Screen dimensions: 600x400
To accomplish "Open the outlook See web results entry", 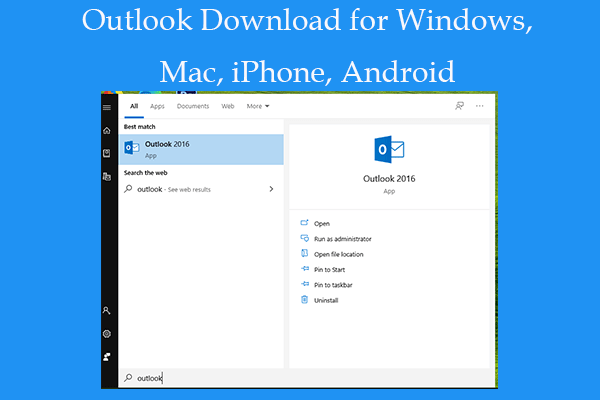I will 201,189.
